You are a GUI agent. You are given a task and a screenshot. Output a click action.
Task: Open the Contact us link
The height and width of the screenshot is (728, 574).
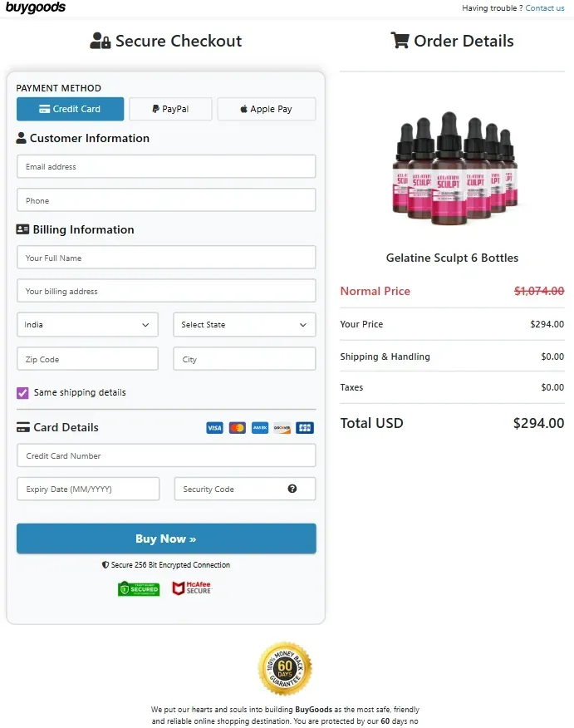[x=545, y=7]
